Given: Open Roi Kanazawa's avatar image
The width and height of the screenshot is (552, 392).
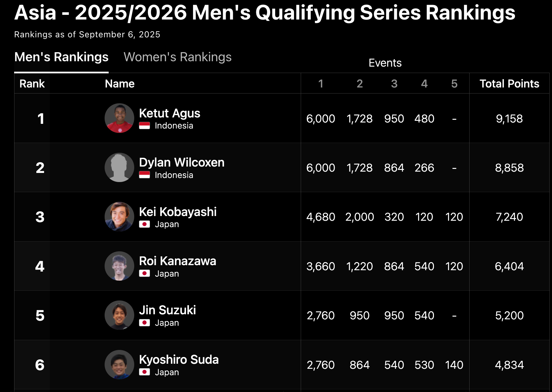Looking at the screenshot, I should 119,266.
